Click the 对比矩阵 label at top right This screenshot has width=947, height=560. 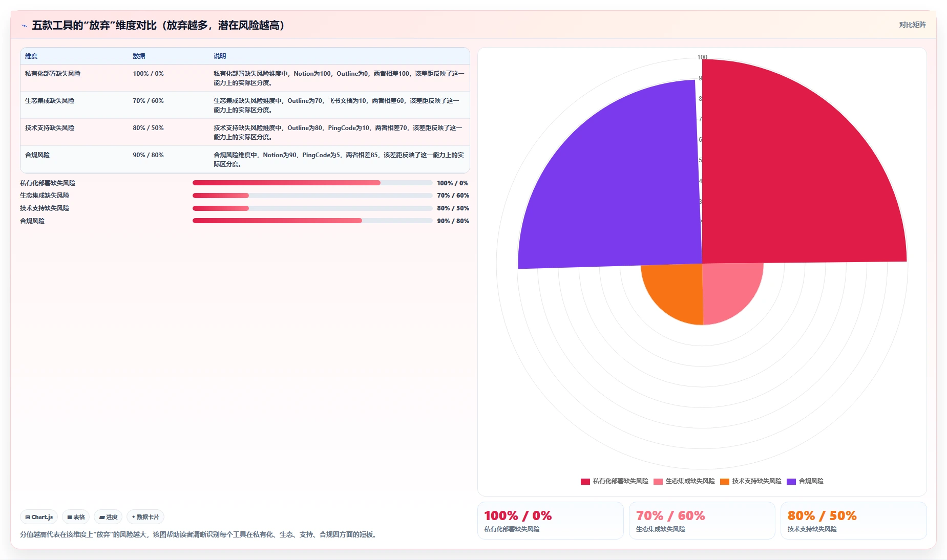point(912,25)
